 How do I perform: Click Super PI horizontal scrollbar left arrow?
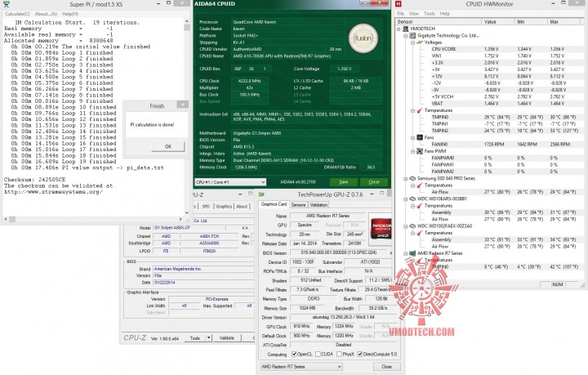(6, 219)
